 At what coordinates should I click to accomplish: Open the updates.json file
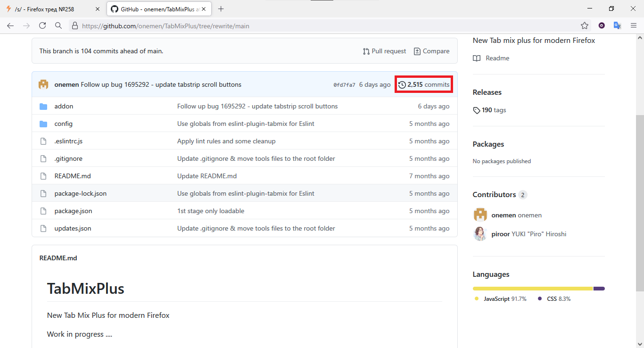(73, 228)
